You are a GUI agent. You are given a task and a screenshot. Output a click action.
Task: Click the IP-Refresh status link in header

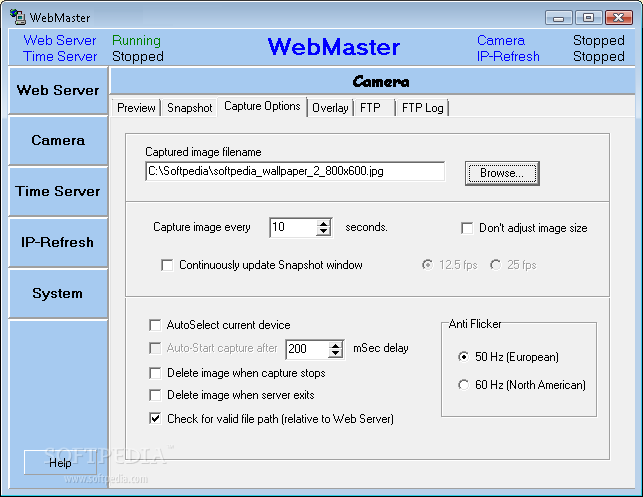point(508,56)
